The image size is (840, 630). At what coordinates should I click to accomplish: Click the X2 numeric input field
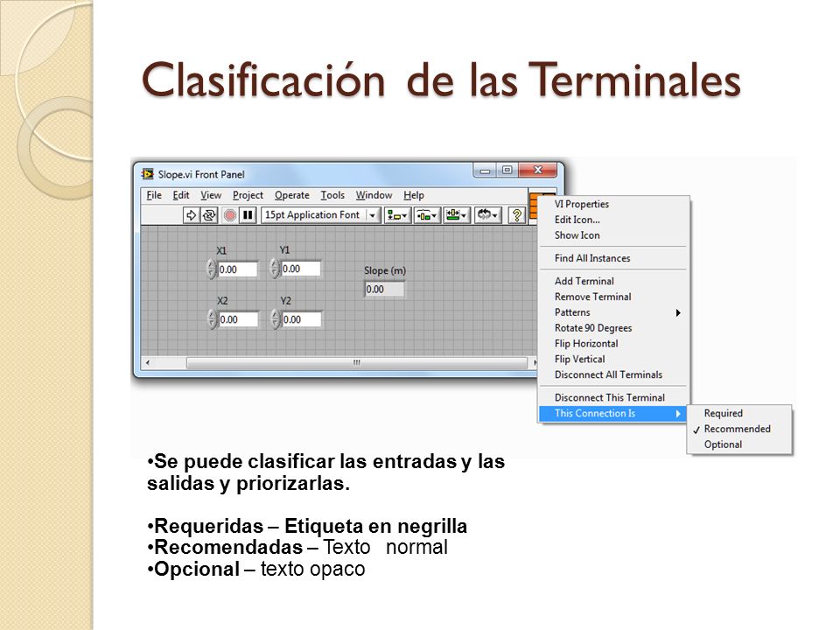point(238,319)
